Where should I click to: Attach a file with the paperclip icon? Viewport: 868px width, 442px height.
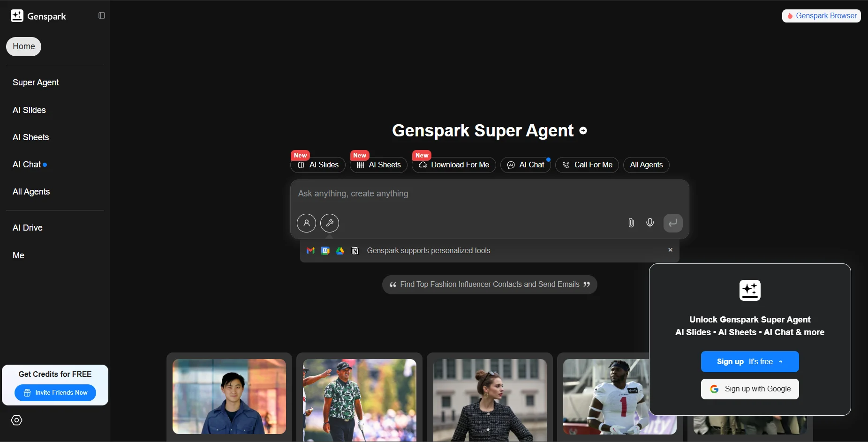[x=631, y=223]
